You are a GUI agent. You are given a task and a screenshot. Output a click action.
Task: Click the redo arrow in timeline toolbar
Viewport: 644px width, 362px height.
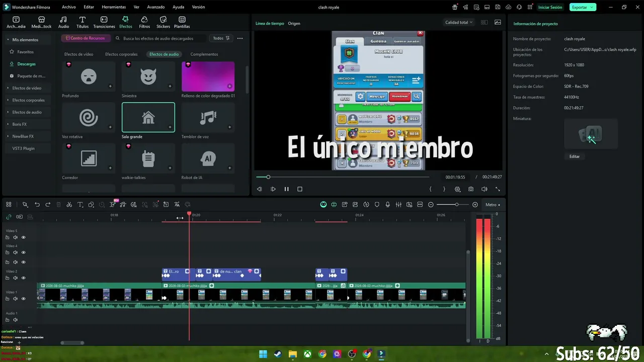[x=48, y=205]
